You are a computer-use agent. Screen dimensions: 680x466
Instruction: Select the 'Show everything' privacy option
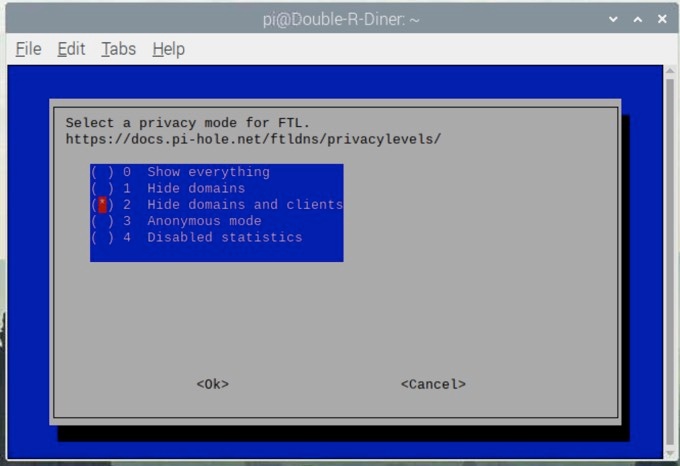[x=208, y=172]
